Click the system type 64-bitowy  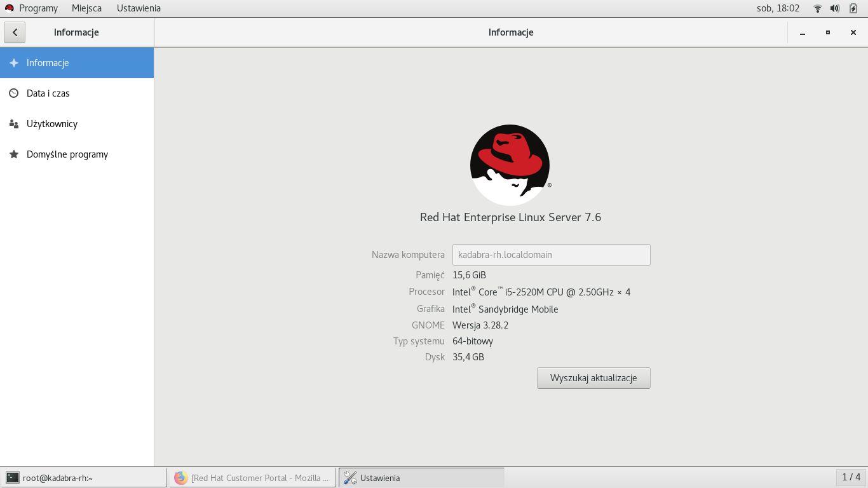point(473,341)
